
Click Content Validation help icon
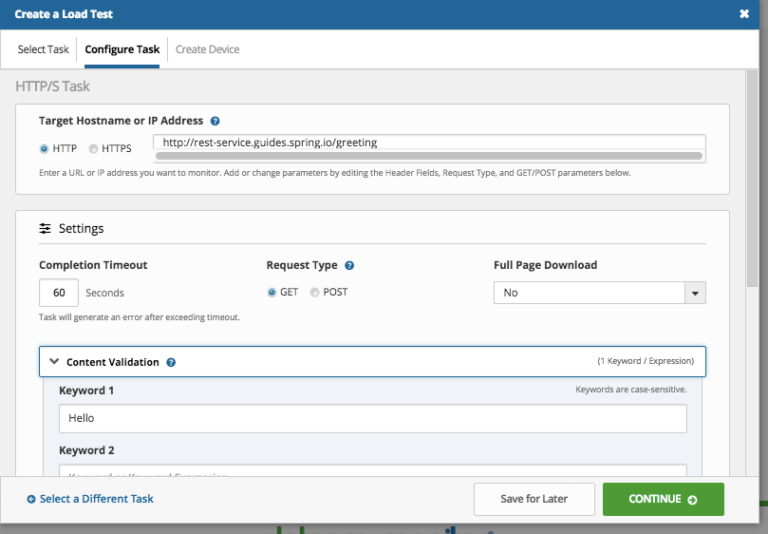(x=171, y=362)
